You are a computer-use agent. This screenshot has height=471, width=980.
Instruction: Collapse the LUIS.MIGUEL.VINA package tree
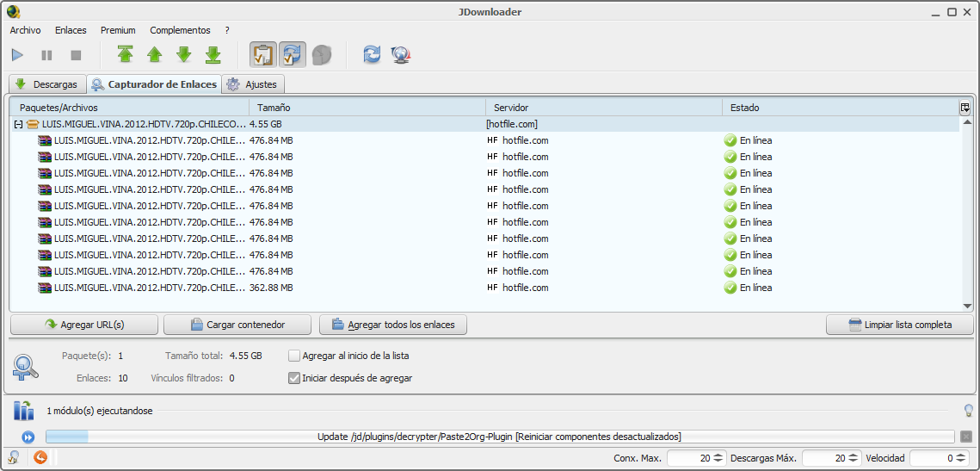[x=19, y=125]
